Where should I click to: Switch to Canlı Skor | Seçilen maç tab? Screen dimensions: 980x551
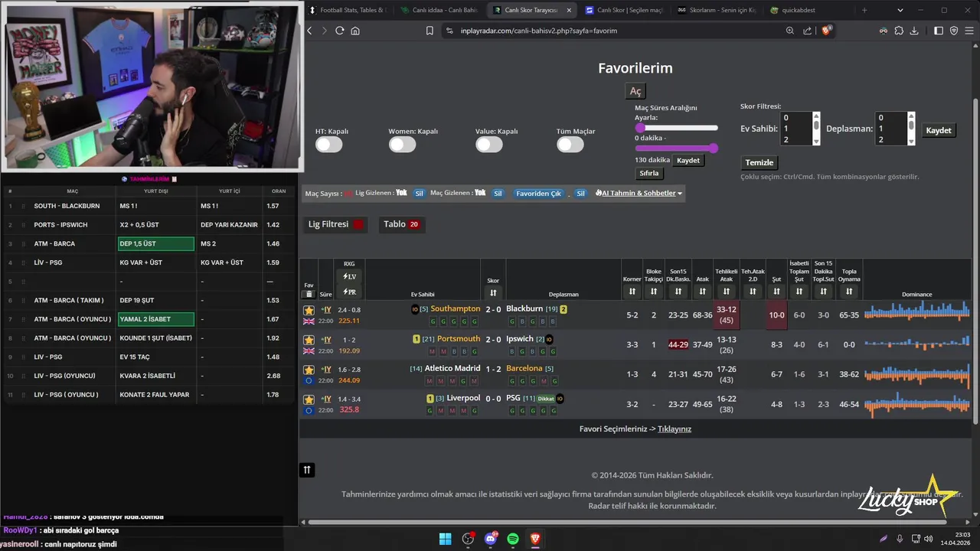pyautogui.click(x=623, y=10)
